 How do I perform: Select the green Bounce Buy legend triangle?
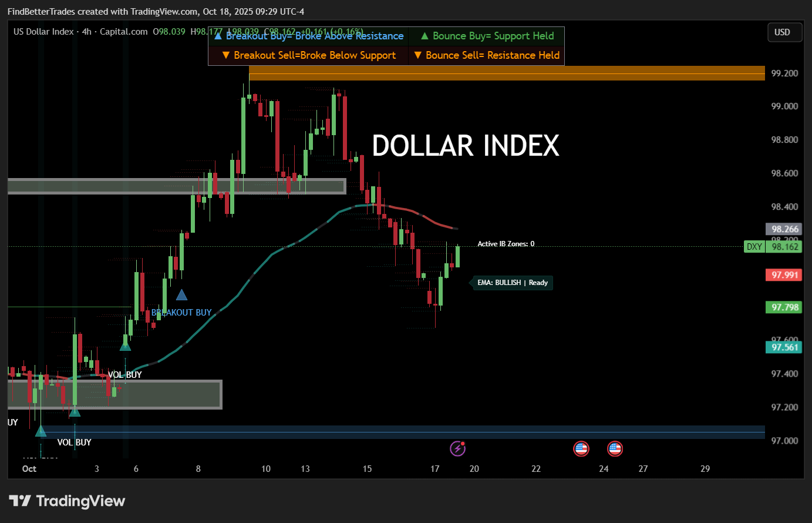pos(424,36)
